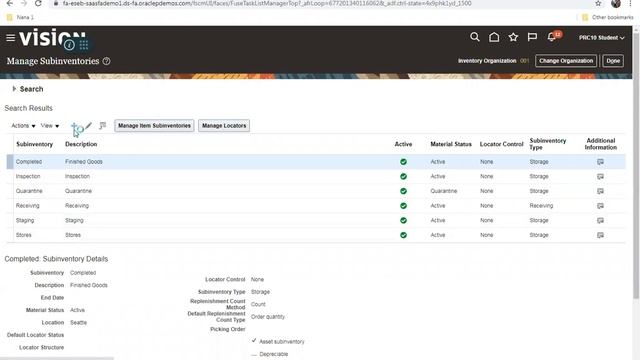The width and height of the screenshot is (640, 360).
Task: Click the Vision logo
Action: (x=52, y=38)
